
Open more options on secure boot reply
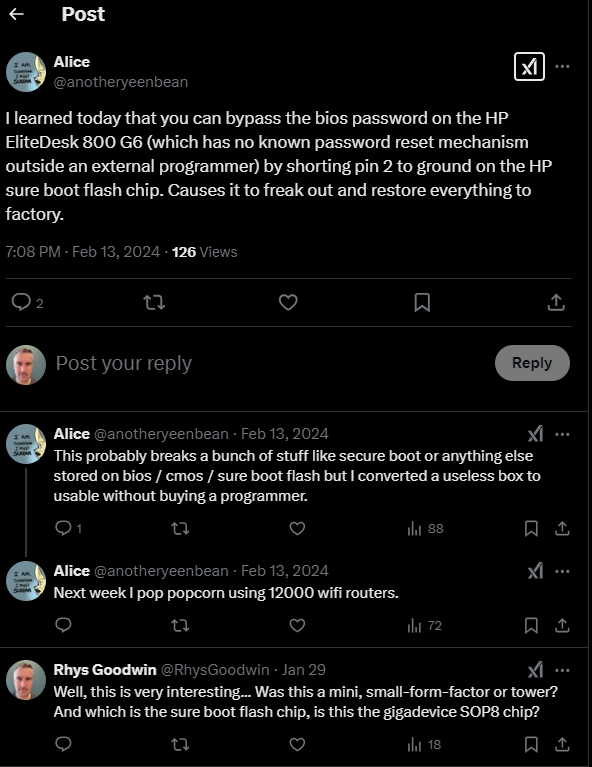tap(562, 434)
